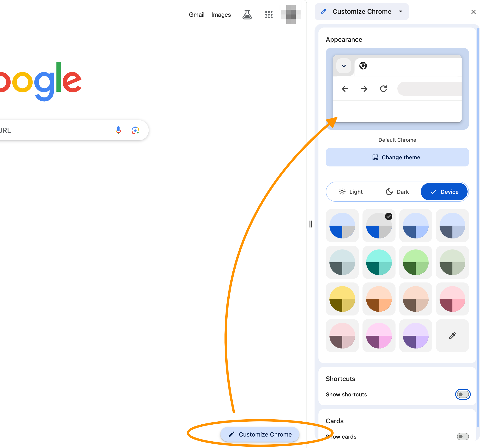Switch to Light mode

pos(350,192)
